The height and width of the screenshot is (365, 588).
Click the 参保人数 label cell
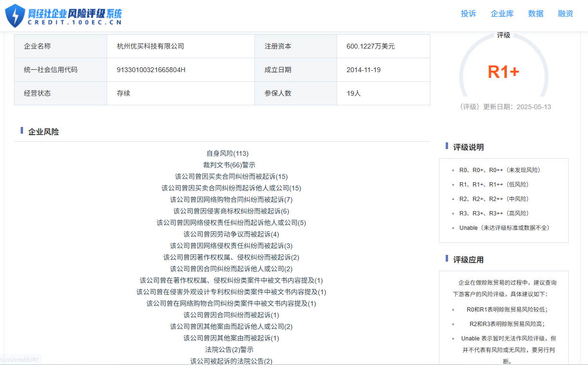296,93
